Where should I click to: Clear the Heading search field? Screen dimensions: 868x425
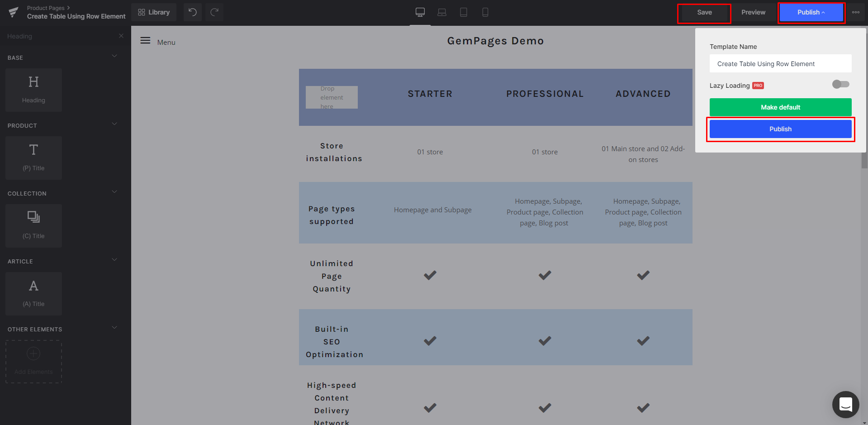click(121, 36)
